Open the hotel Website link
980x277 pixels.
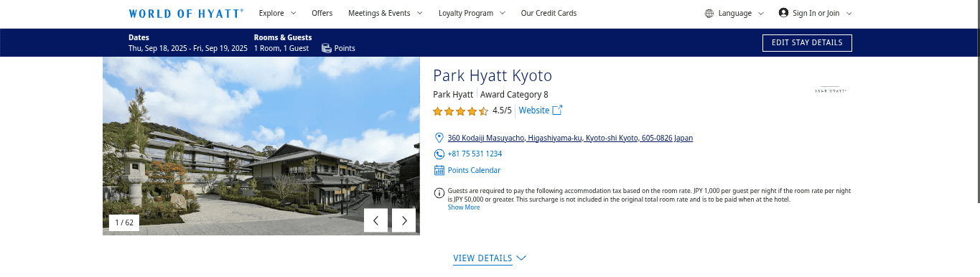(534, 111)
